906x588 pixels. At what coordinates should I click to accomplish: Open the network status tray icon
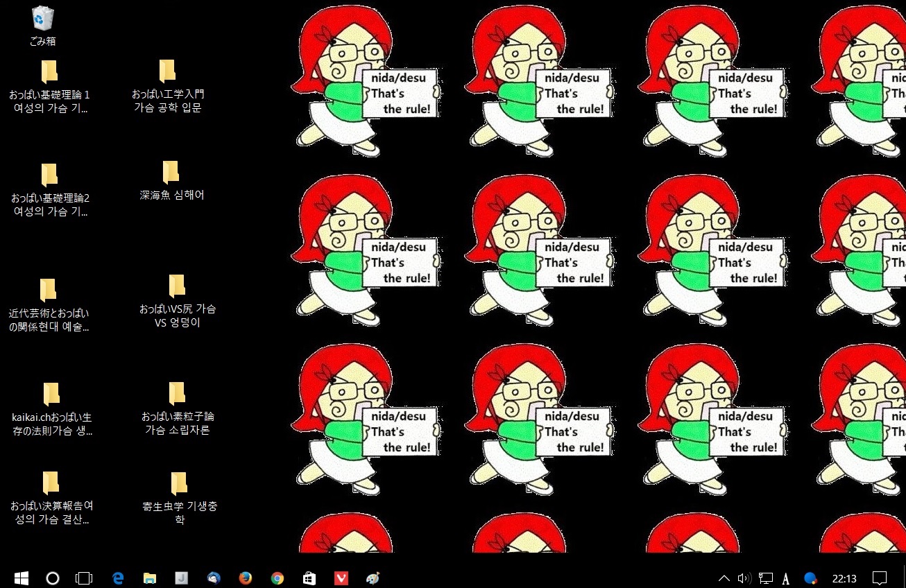click(x=766, y=578)
